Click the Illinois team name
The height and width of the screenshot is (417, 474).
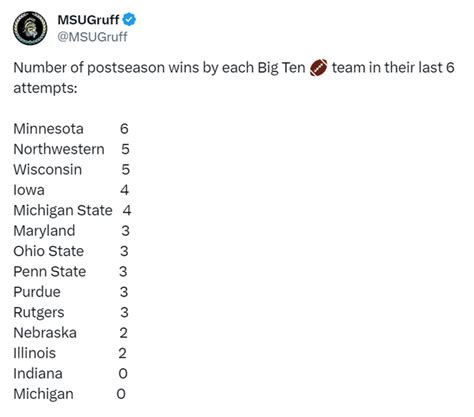pos(34,353)
